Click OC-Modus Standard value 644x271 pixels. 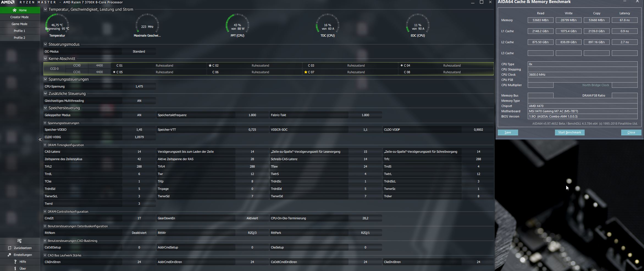point(139,51)
